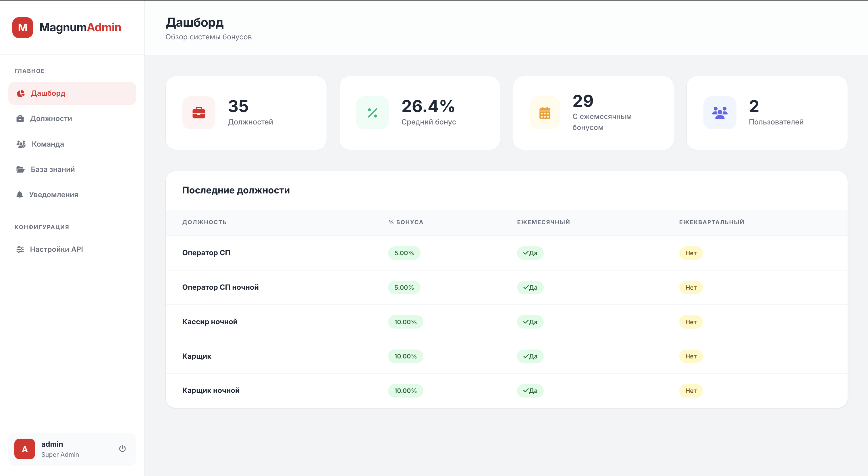Click the briefcase icon beside Должности in sidebar
Image resolution: width=868 pixels, height=476 pixels.
point(20,119)
